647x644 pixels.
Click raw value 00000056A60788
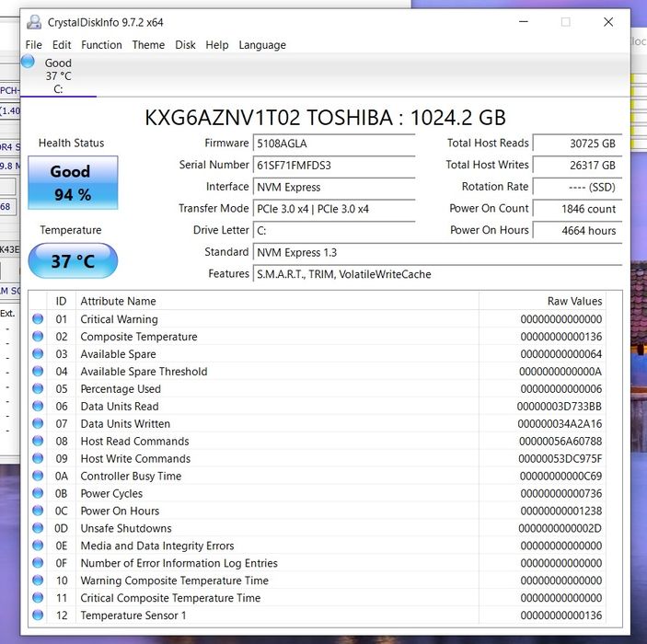(x=560, y=441)
